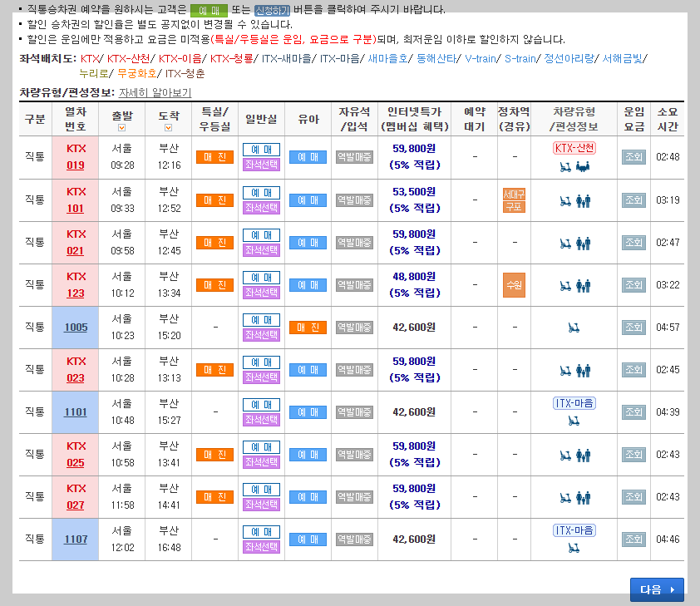Choose 좌석선택 for KTX 023
Viewport: 700px width, 606px height.
click(x=261, y=377)
